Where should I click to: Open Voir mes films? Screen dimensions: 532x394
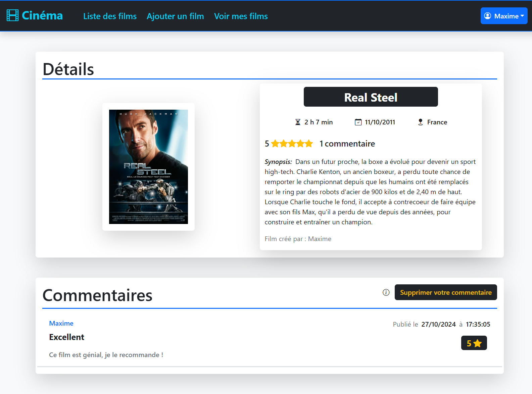point(241,16)
